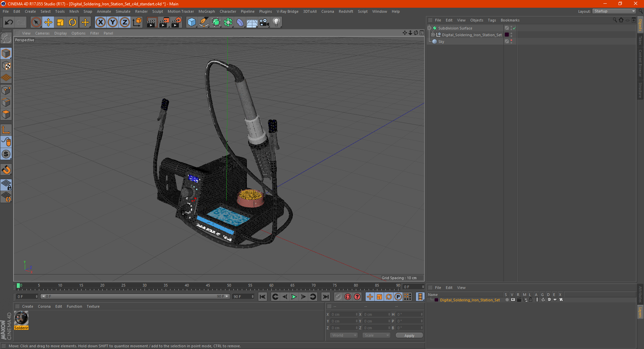Toggle layer visibility eye in Layers panel
This screenshot has height=349, width=644.
click(513, 300)
